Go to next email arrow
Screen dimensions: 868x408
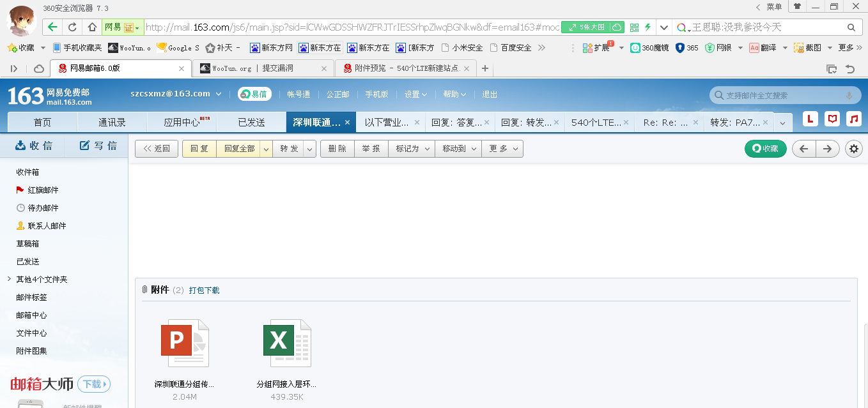point(828,149)
